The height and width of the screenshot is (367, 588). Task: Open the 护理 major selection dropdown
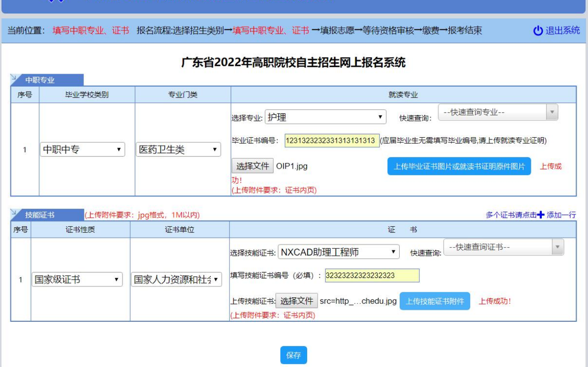325,117
